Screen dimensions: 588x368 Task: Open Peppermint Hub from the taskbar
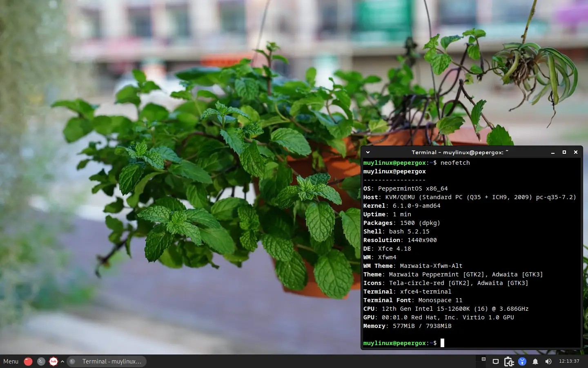pos(53,361)
